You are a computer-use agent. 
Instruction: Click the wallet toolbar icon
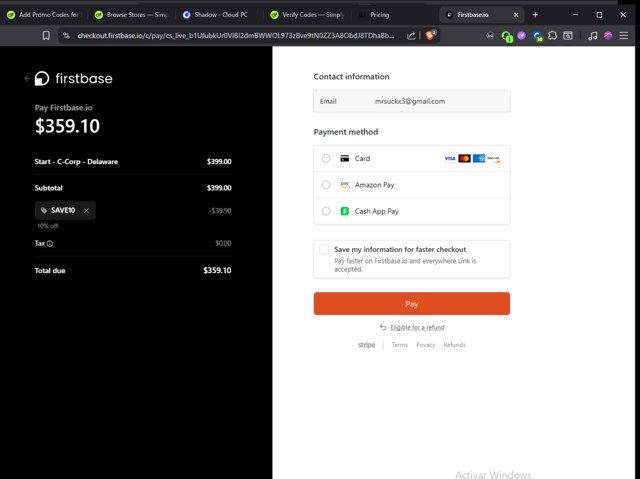tap(568, 35)
